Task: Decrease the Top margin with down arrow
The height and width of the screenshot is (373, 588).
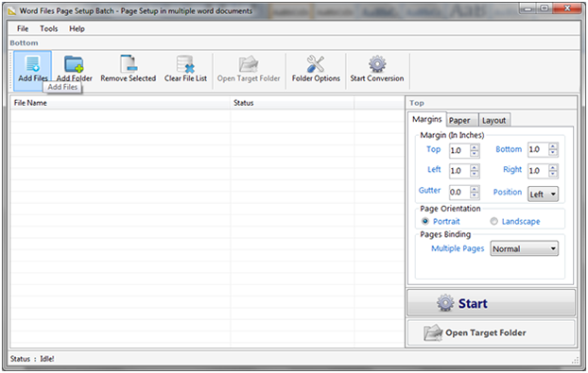Action: 475,153
